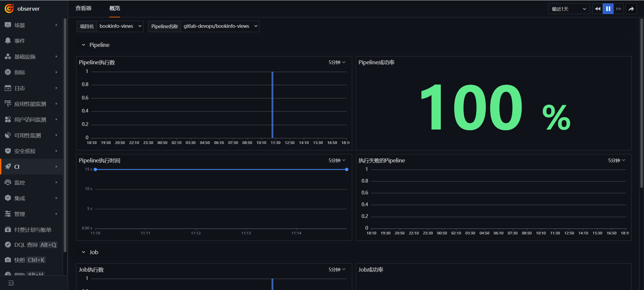The width and height of the screenshot is (644, 290).
Task: Open 基础设施 infrastructure icon
Action: point(8,57)
